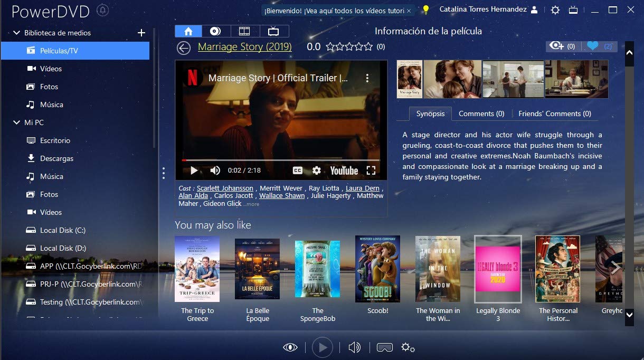Switch to the Synopsis tab
The image size is (644, 360).
click(x=430, y=113)
